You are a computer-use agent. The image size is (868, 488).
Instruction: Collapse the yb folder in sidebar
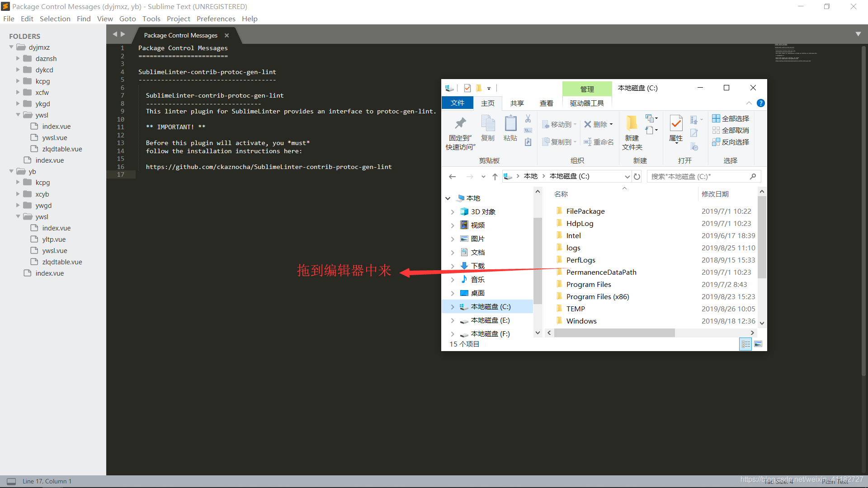11,171
